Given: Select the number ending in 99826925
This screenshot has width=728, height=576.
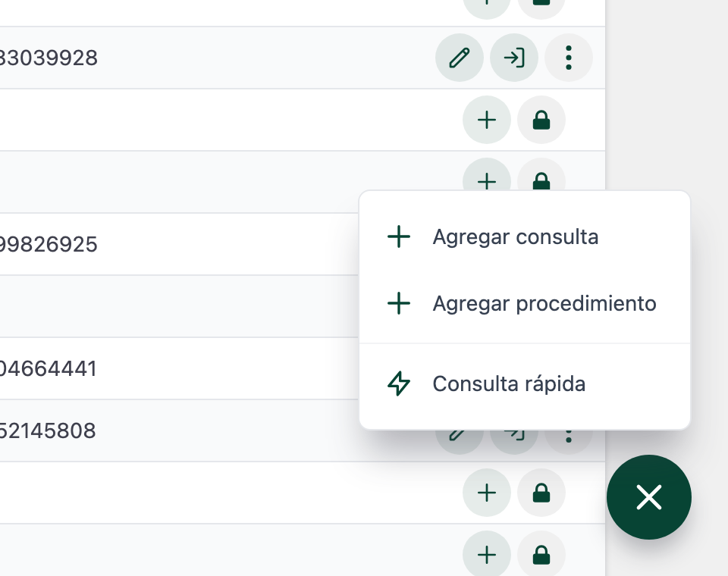Looking at the screenshot, I should pyautogui.click(x=48, y=245).
